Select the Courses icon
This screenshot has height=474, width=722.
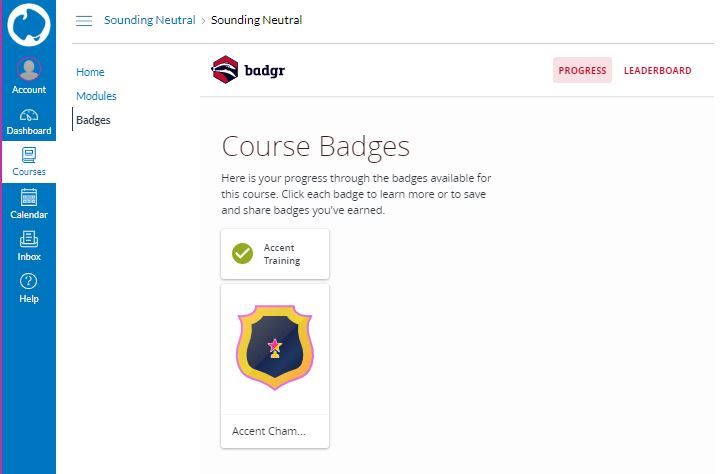tap(28, 155)
